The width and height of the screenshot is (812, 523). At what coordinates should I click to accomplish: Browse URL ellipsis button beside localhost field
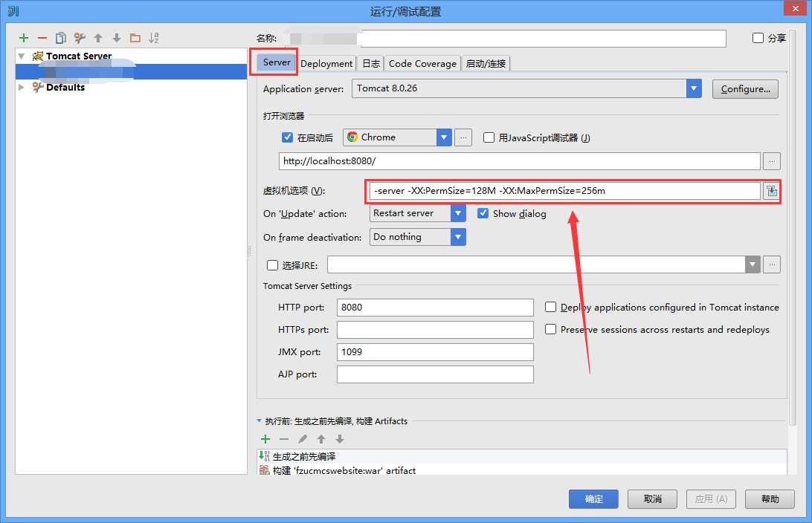point(772,161)
